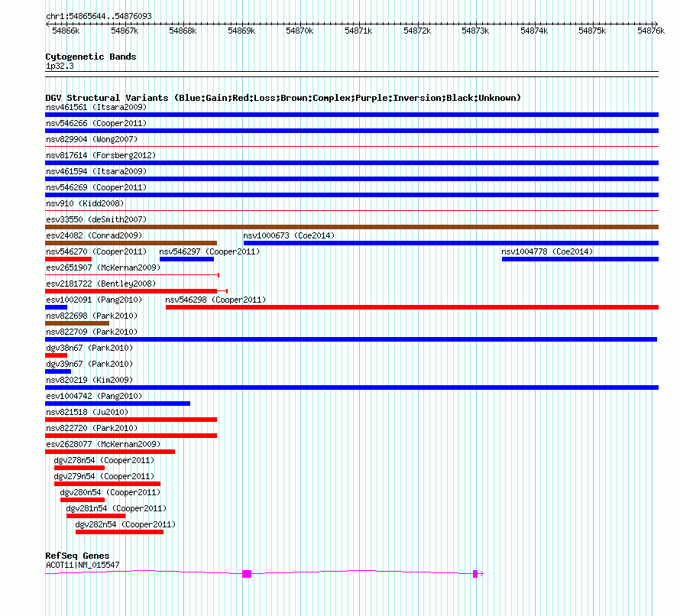
Task: Open nsv822698 (Park2010) label
Action: pos(92,316)
